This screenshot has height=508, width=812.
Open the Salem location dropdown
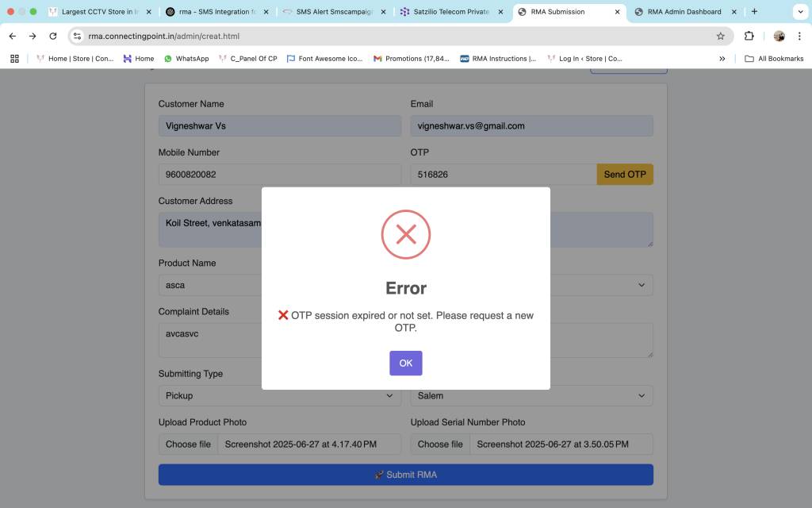coord(531,395)
